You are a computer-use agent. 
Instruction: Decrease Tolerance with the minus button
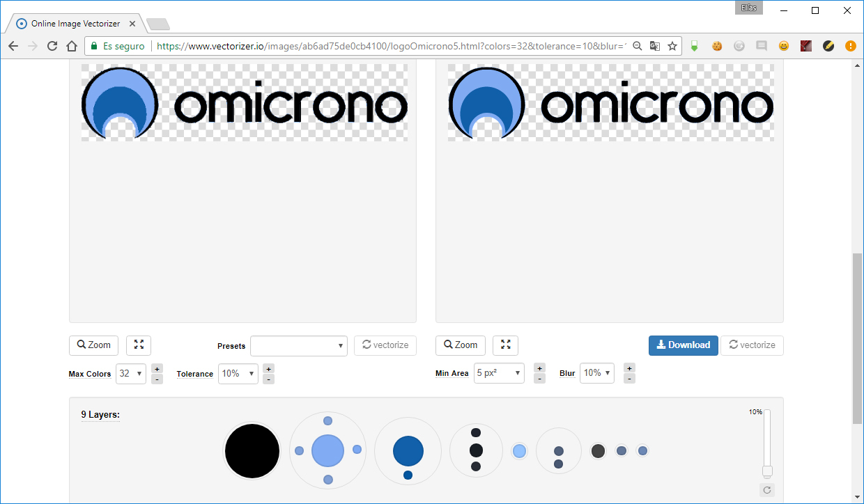[x=269, y=379]
